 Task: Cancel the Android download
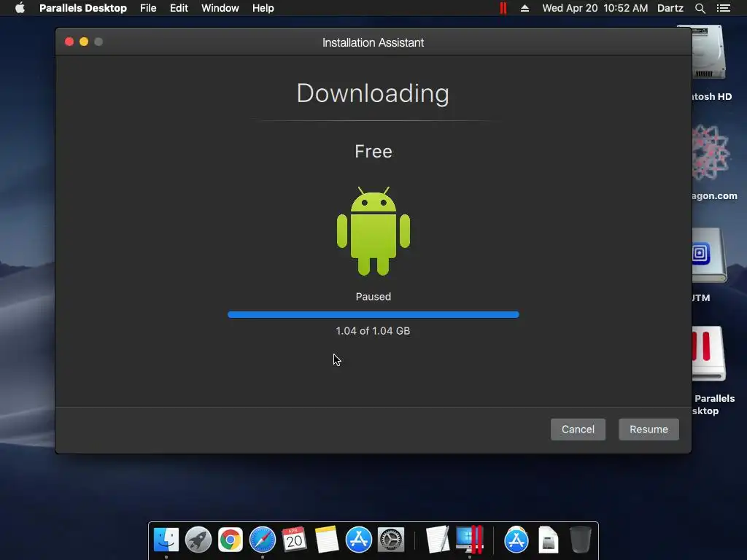tap(578, 429)
